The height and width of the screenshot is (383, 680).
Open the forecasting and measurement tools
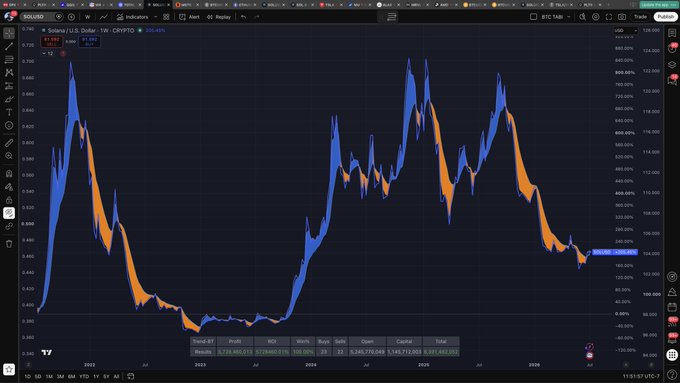pos(9,86)
